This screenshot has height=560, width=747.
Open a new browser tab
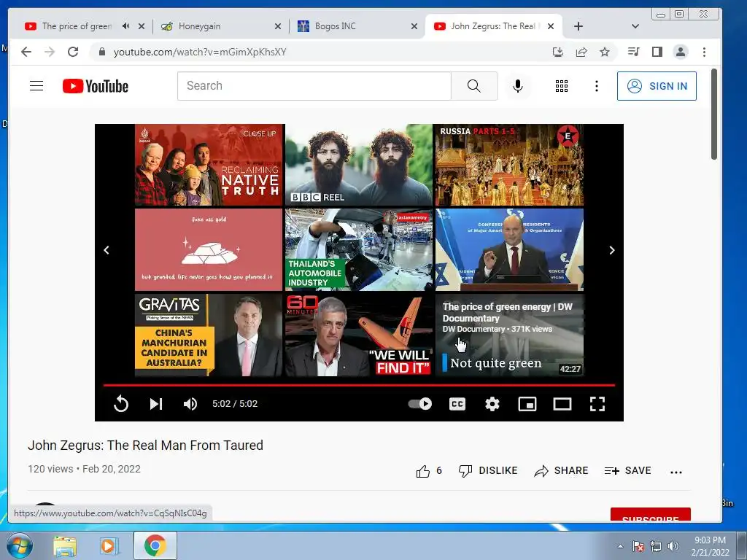coord(578,26)
